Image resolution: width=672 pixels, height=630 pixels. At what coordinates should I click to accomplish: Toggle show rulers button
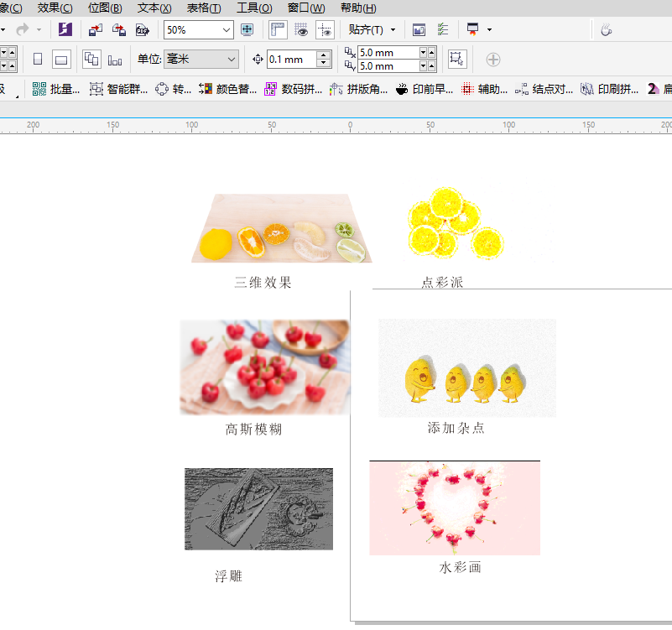(278, 30)
